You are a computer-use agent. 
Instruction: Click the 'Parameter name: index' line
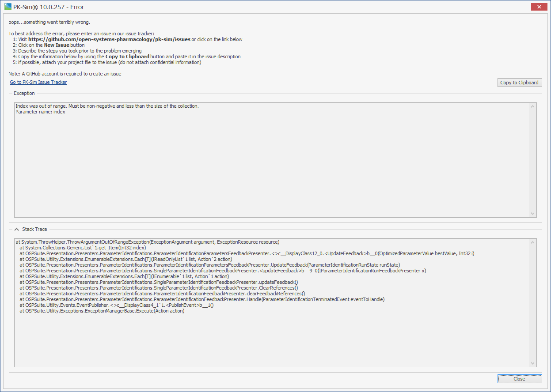[x=40, y=112]
